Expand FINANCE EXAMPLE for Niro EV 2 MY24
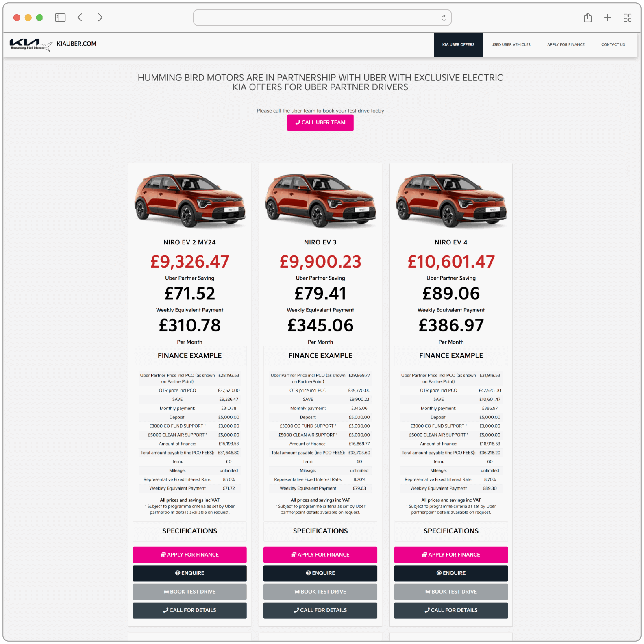This screenshot has width=644, height=644. click(190, 356)
